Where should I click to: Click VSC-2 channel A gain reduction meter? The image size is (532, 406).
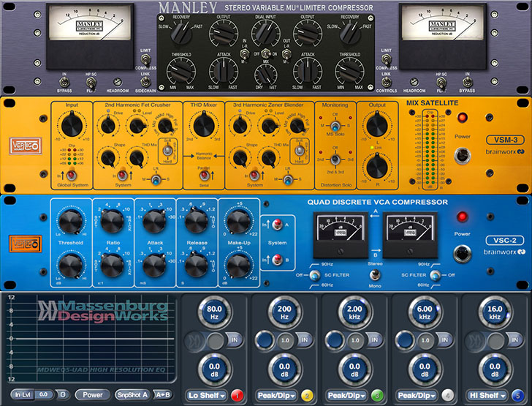[341, 234]
